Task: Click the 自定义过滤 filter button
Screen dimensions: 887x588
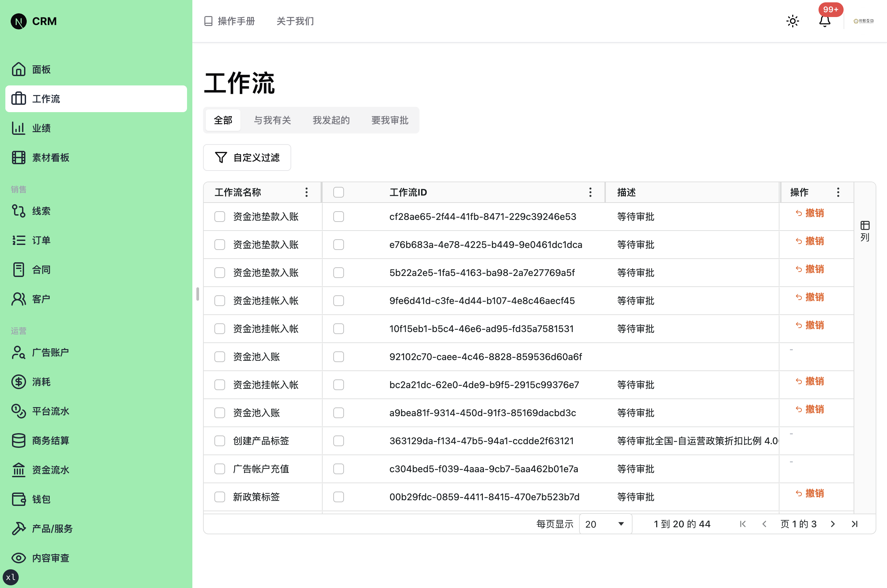Action: point(247,158)
